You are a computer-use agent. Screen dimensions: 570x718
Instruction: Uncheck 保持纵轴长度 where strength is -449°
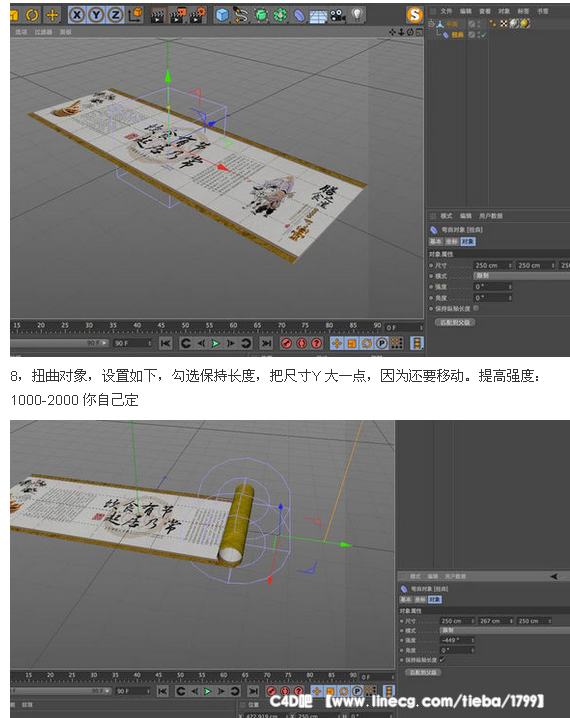[x=441, y=659]
